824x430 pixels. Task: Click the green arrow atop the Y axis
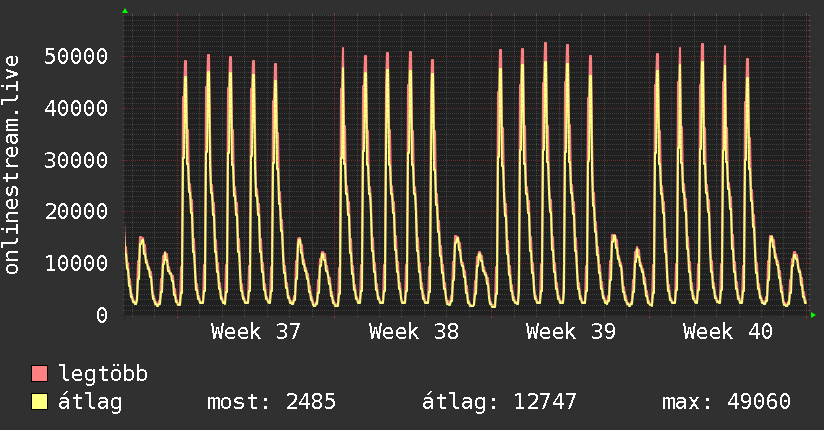click(125, 11)
